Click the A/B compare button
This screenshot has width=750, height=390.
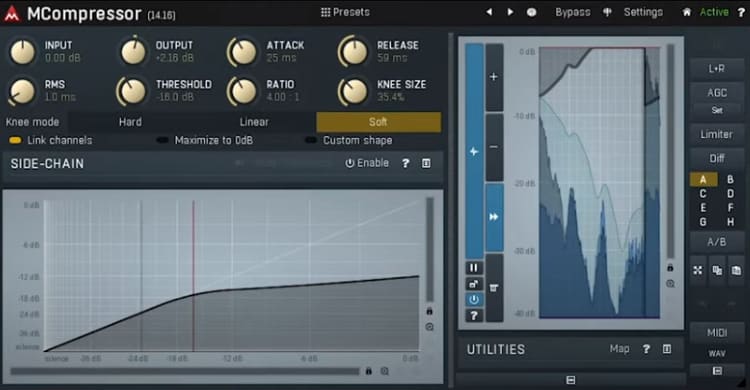tap(717, 242)
